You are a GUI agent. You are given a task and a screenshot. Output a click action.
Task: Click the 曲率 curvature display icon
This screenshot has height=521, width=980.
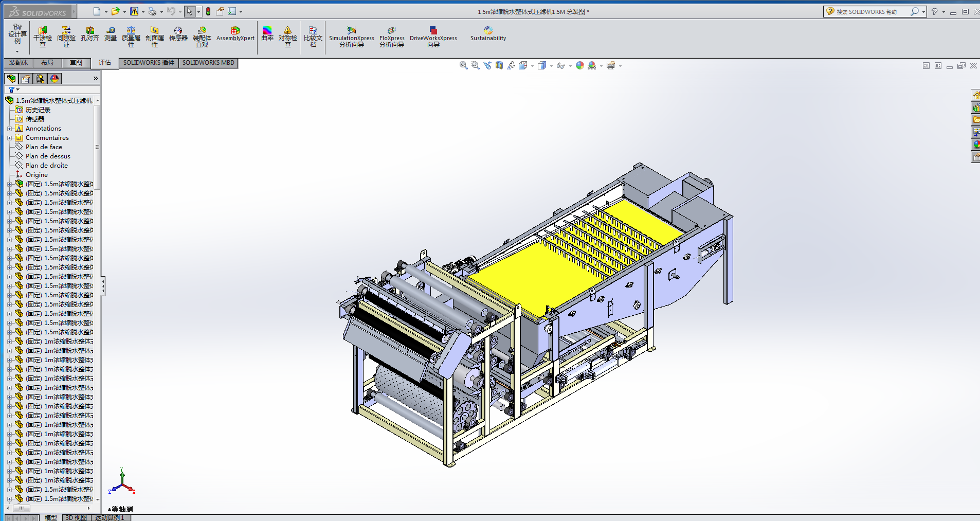267,34
